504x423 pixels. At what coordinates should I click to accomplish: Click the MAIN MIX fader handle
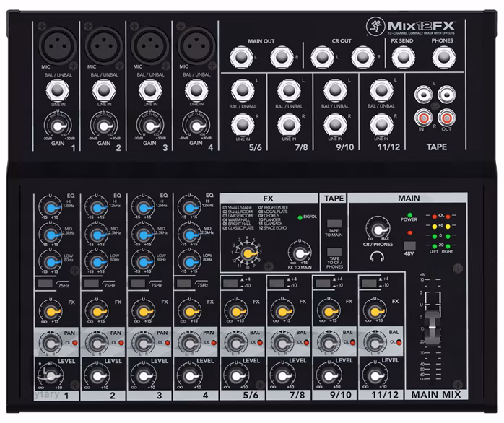(434, 319)
